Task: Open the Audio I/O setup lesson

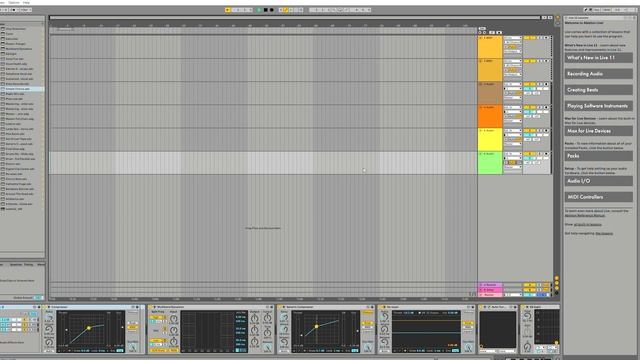Action: pyautogui.click(x=598, y=181)
